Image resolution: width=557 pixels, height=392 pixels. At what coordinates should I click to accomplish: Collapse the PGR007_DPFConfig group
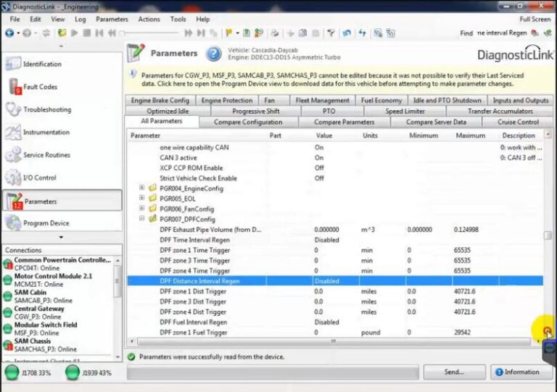pos(142,219)
